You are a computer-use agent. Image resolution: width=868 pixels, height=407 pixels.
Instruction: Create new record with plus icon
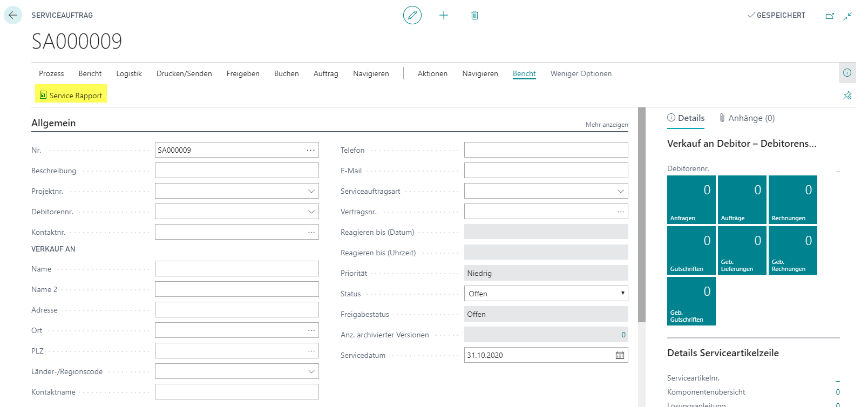pos(444,15)
